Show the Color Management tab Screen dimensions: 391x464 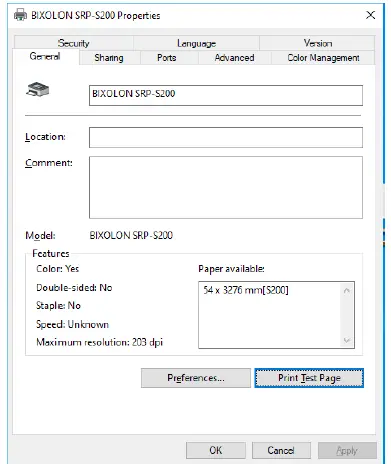click(x=323, y=58)
